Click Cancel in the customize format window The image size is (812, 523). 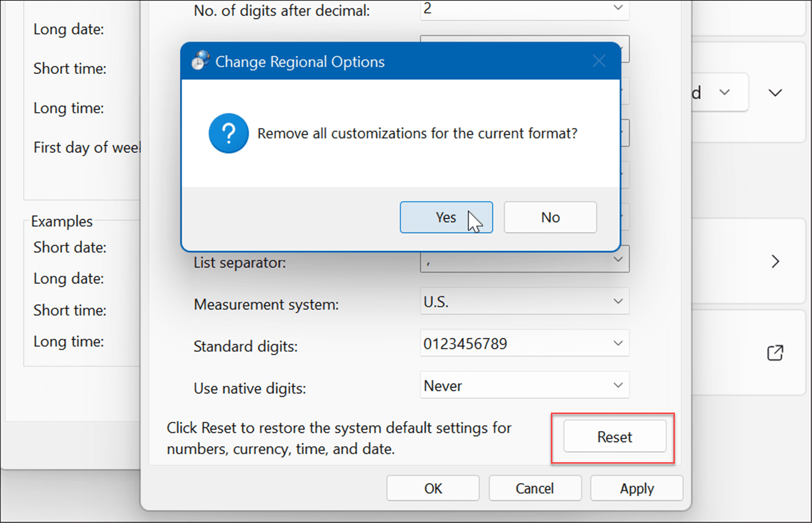click(x=534, y=488)
